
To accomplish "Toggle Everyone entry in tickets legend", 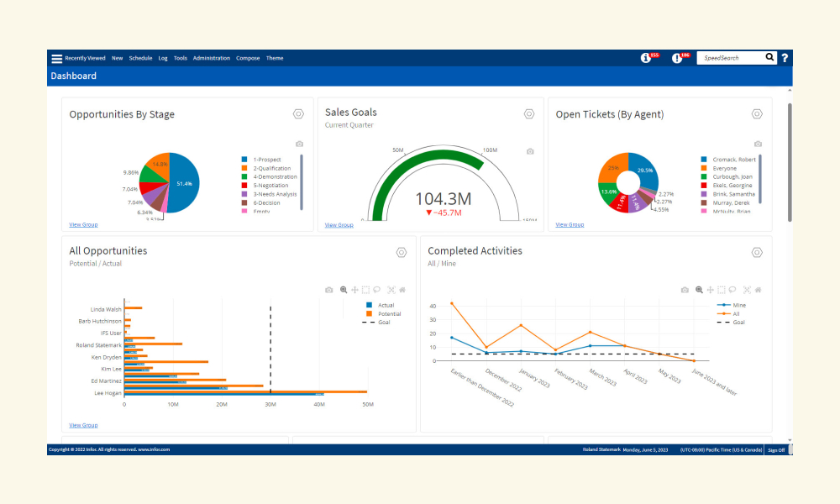I will (718, 168).
